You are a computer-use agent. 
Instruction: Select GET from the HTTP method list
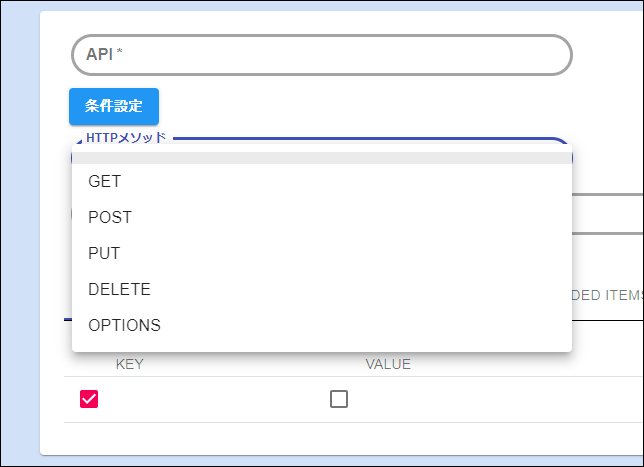(104, 181)
